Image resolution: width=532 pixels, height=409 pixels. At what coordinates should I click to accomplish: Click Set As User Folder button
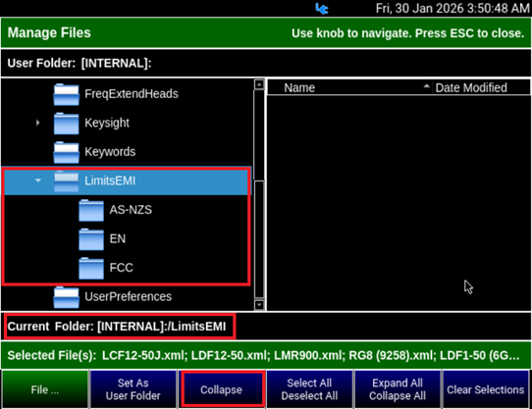click(133, 389)
